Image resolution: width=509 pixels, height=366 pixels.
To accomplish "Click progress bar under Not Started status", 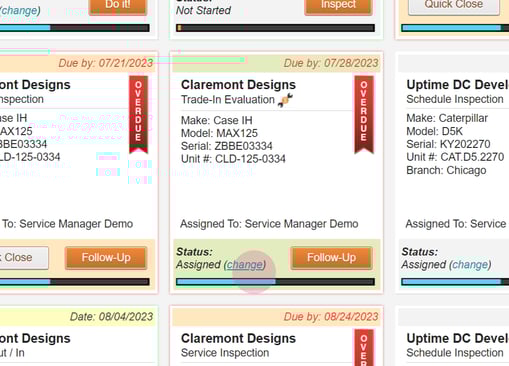I will coord(275,28).
